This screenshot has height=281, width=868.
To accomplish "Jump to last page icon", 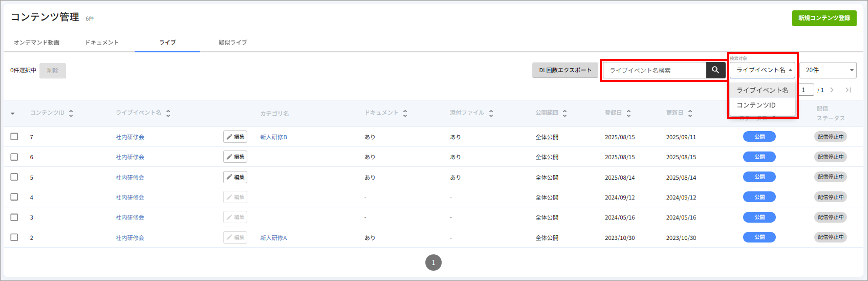I will (848, 90).
